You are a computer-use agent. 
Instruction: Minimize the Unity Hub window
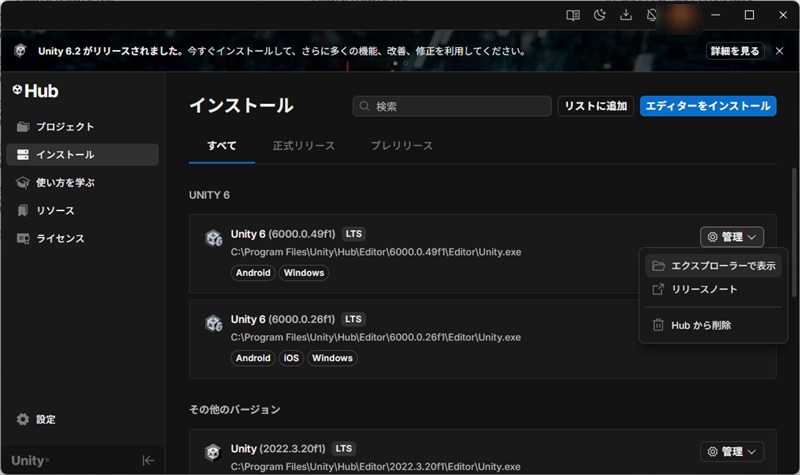pyautogui.click(x=716, y=15)
